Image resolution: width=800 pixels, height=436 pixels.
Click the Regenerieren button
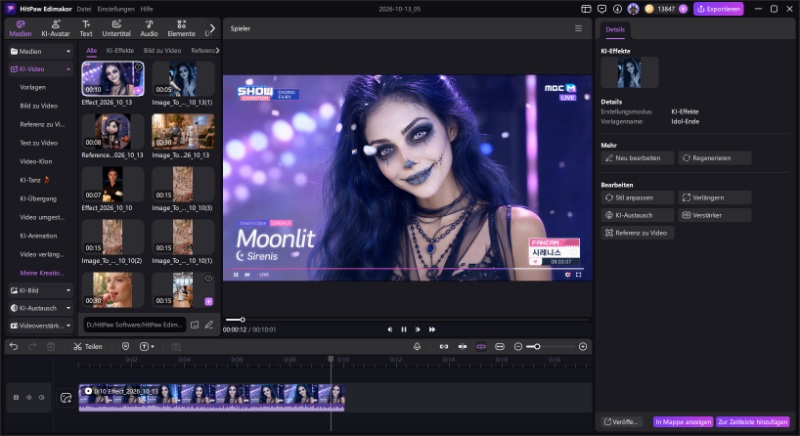pyautogui.click(x=714, y=158)
